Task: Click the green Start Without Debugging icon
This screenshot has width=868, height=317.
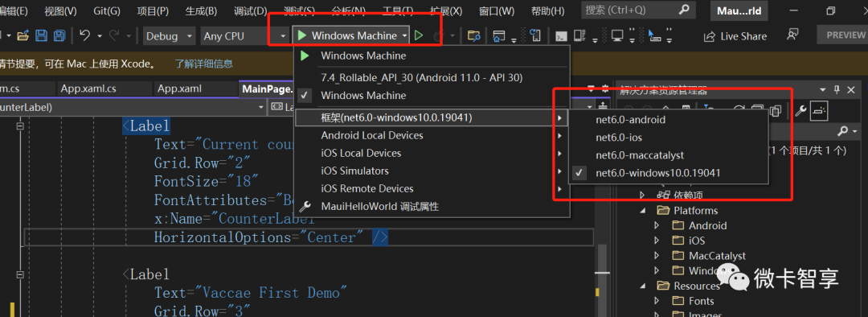Action: click(x=419, y=35)
